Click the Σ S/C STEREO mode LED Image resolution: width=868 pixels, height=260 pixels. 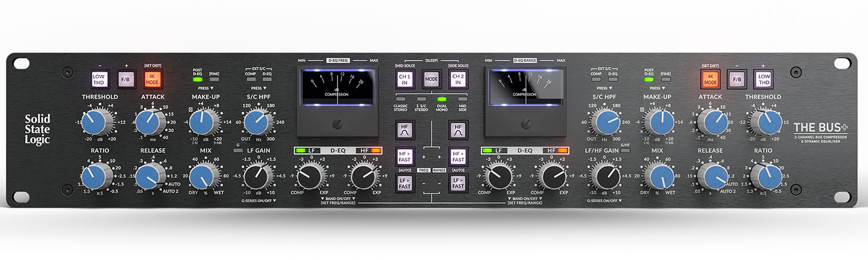pos(421,99)
